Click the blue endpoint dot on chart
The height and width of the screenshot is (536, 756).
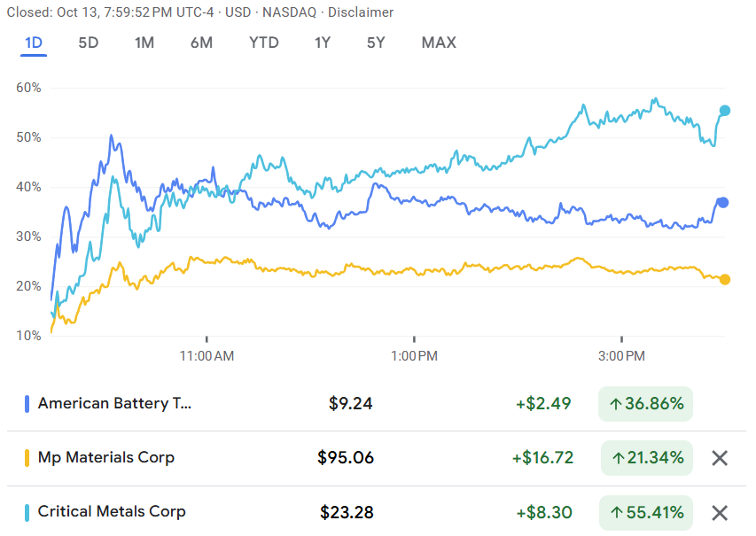[x=723, y=203]
